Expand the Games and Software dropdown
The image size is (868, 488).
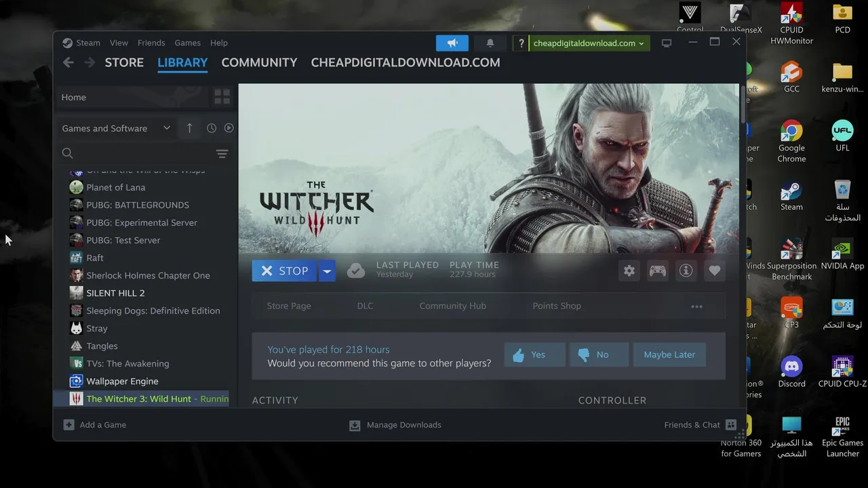point(116,128)
